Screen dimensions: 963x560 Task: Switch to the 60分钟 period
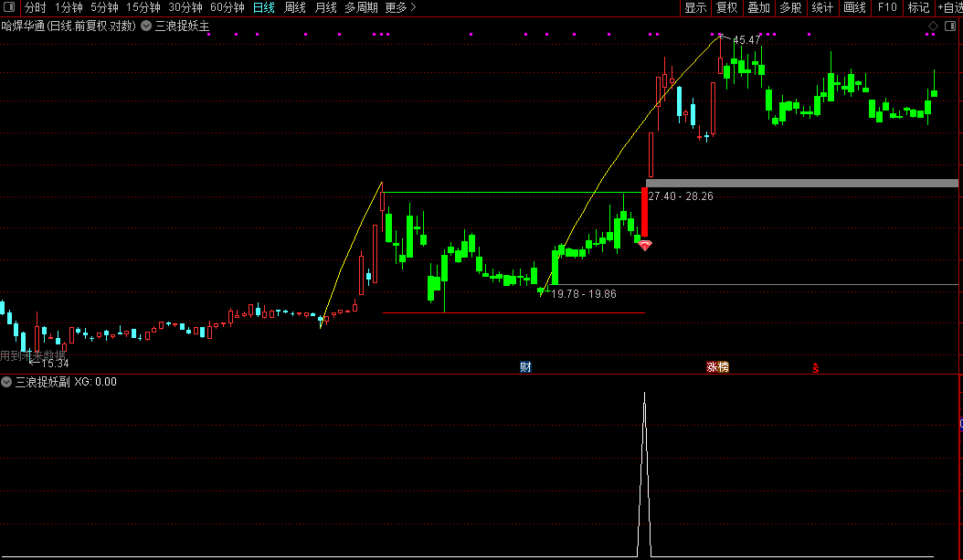[x=228, y=7]
